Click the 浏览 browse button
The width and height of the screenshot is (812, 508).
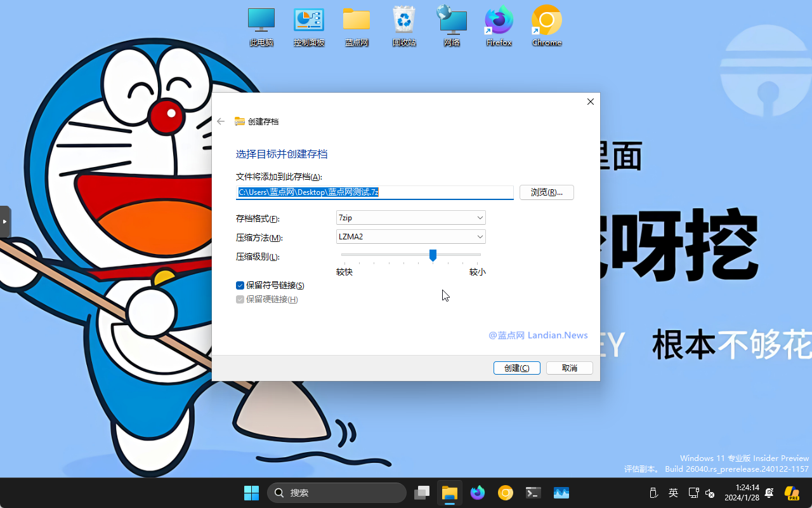[547, 192]
